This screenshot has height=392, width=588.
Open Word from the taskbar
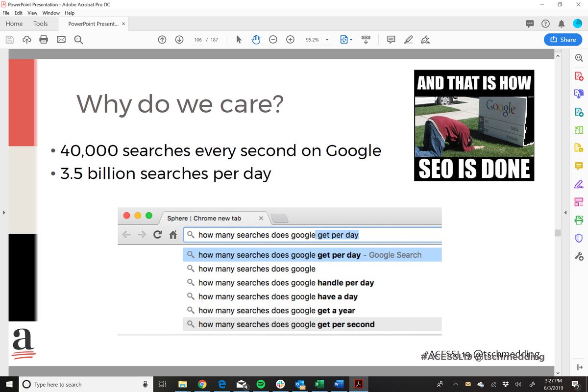pos(338,384)
